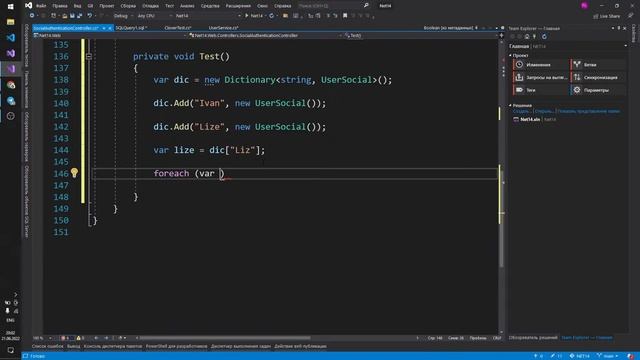
Task: Refresh the Team Explorer panel
Action: tap(544, 37)
